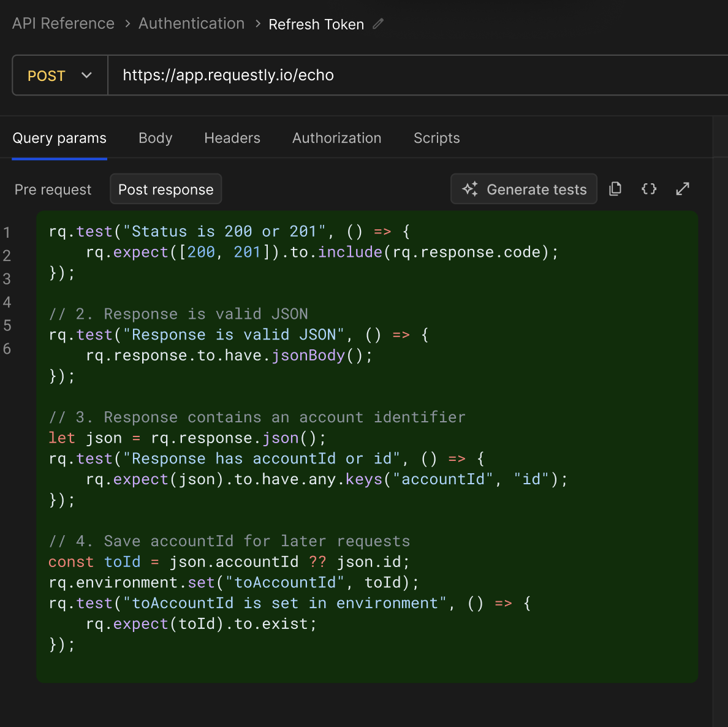Click the "Save accountId for later requests" comment
This screenshot has height=727, width=728.
pyautogui.click(x=229, y=541)
